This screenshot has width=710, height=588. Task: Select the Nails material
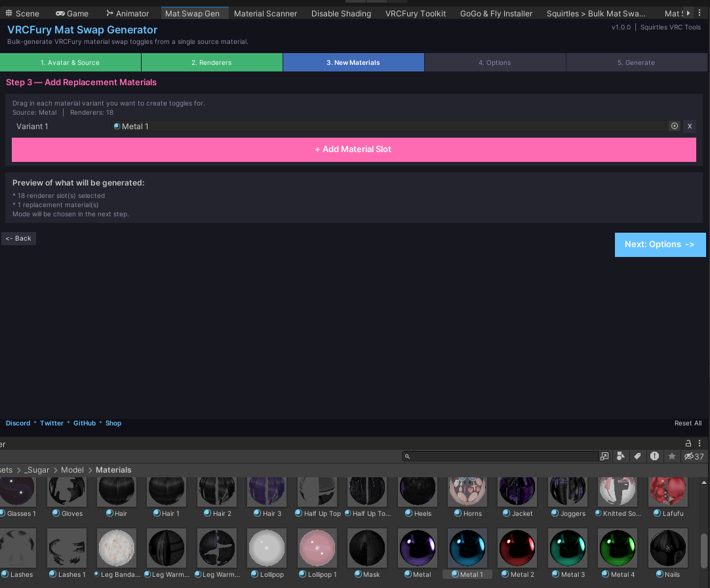668,553
